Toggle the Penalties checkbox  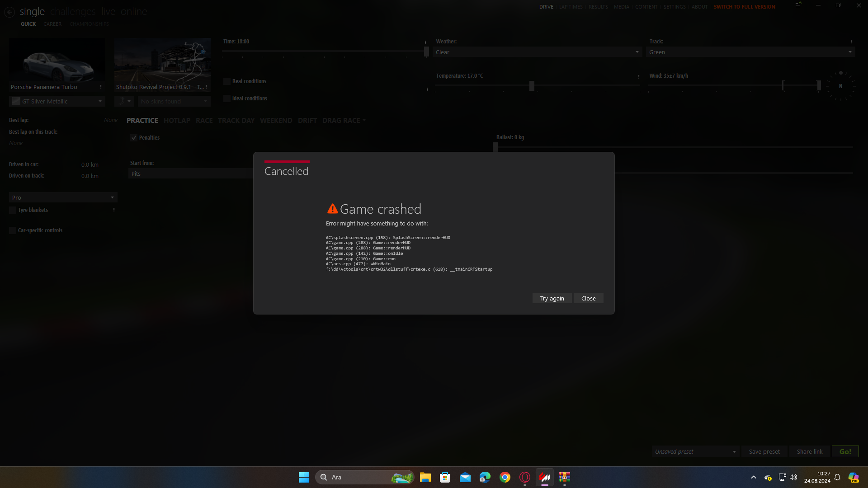pyautogui.click(x=134, y=138)
